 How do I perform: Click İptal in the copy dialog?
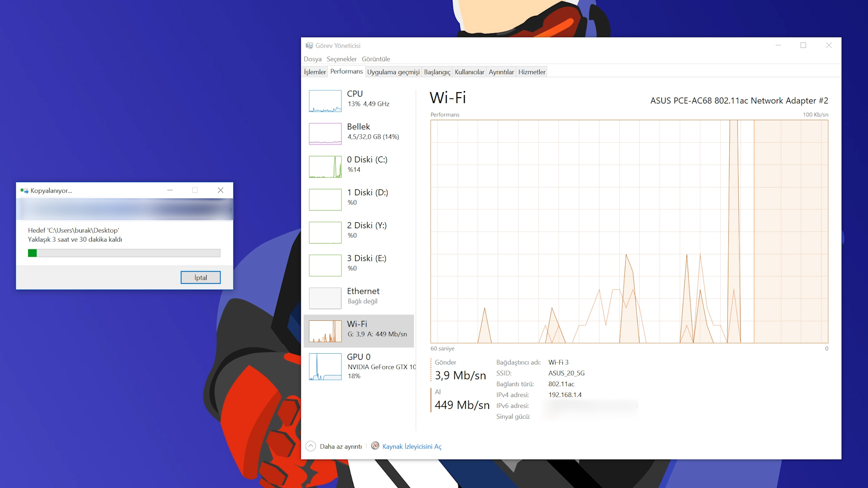201,277
